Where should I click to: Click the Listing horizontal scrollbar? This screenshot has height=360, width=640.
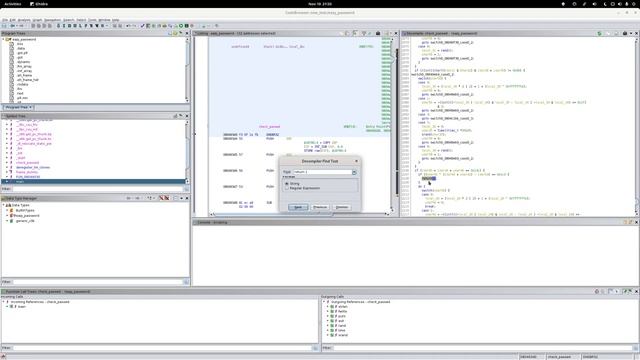tap(300, 214)
